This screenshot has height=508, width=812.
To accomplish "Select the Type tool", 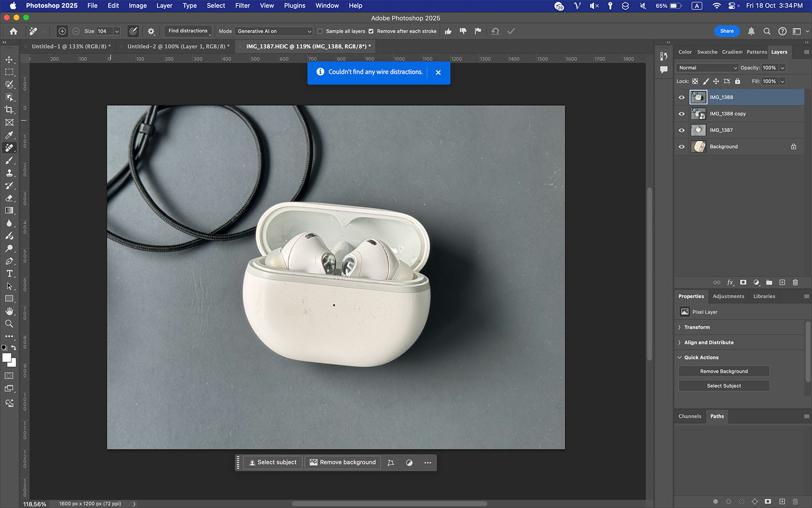I will pyautogui.click(x=9, y=273).
